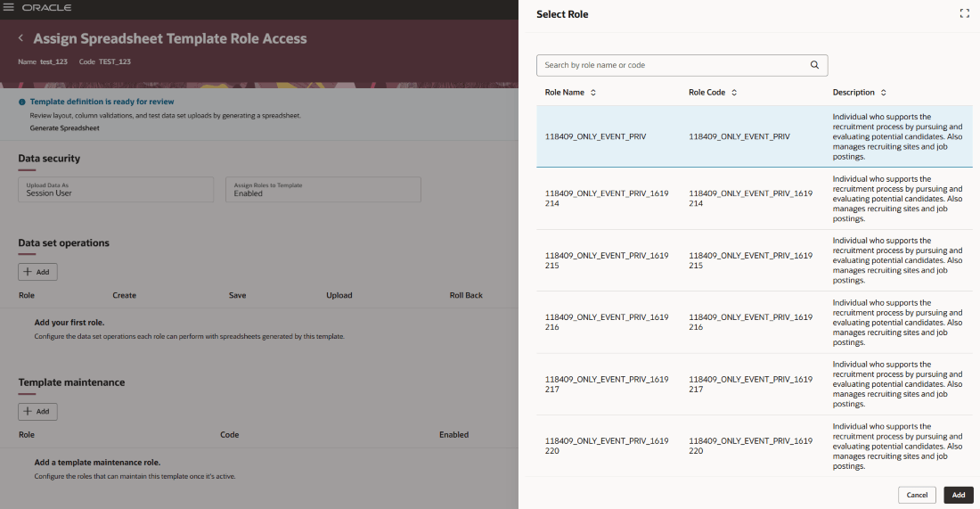Click the Generate Spreadsheet link
This screenshot has width=980, height=509.
point(64,128)
